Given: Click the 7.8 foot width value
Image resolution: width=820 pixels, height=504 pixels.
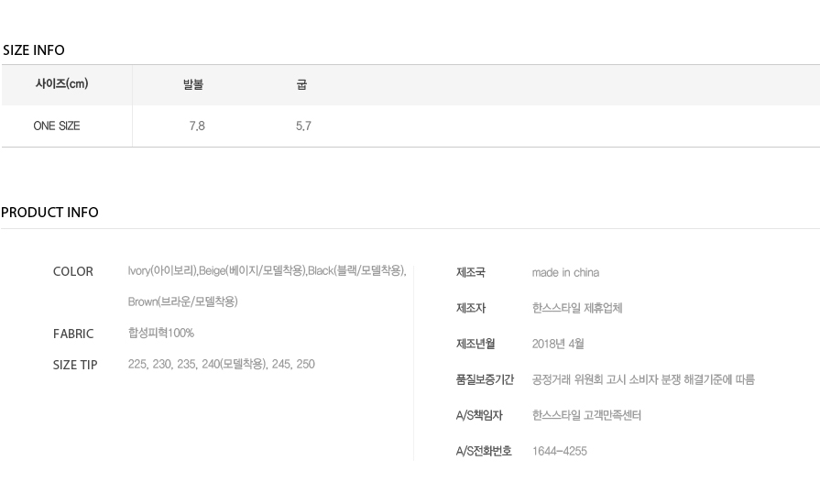Looking at the screenshot, I should [x=197, y=126].
